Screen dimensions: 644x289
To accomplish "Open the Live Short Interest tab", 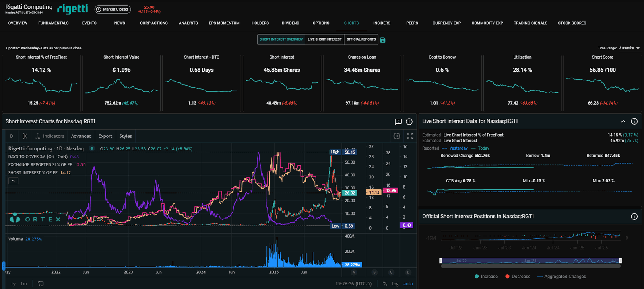I will click(x=324, y=39).
